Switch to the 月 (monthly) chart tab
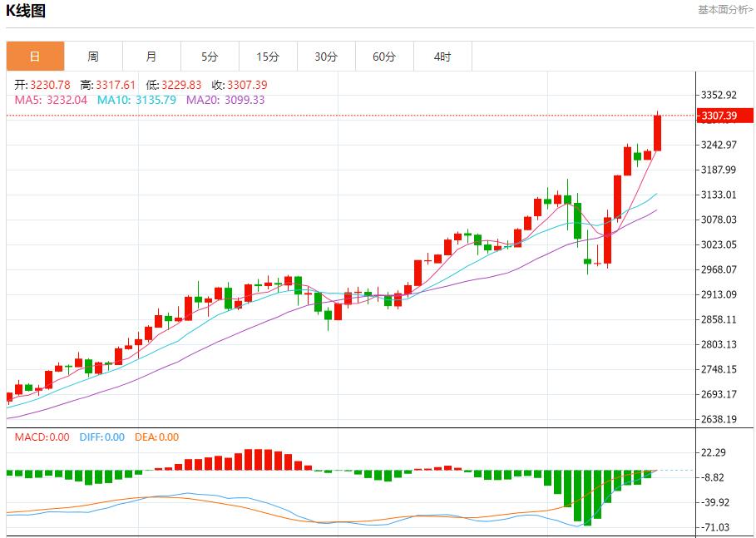Viewport: 756px width, 538px height. point(151,57)
